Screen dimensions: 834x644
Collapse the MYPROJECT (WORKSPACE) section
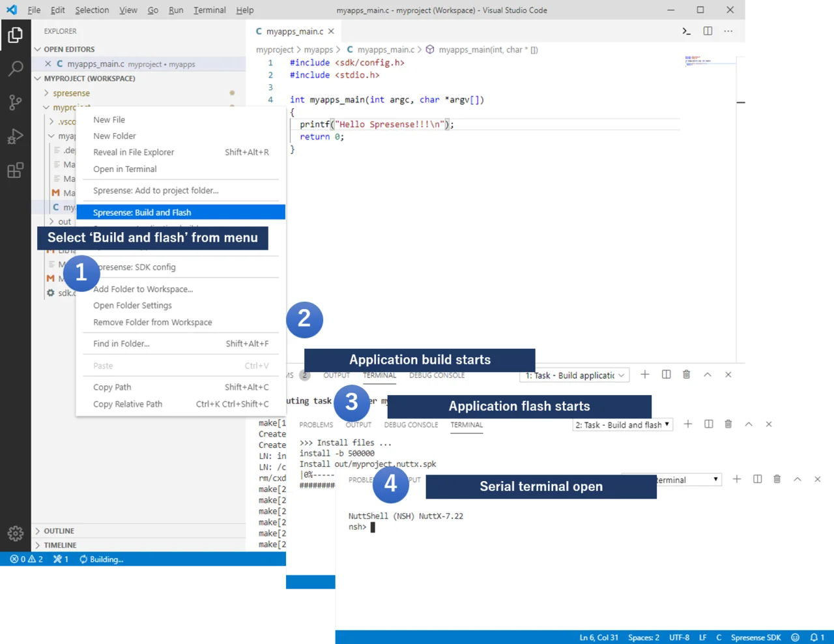click(89, 78)
